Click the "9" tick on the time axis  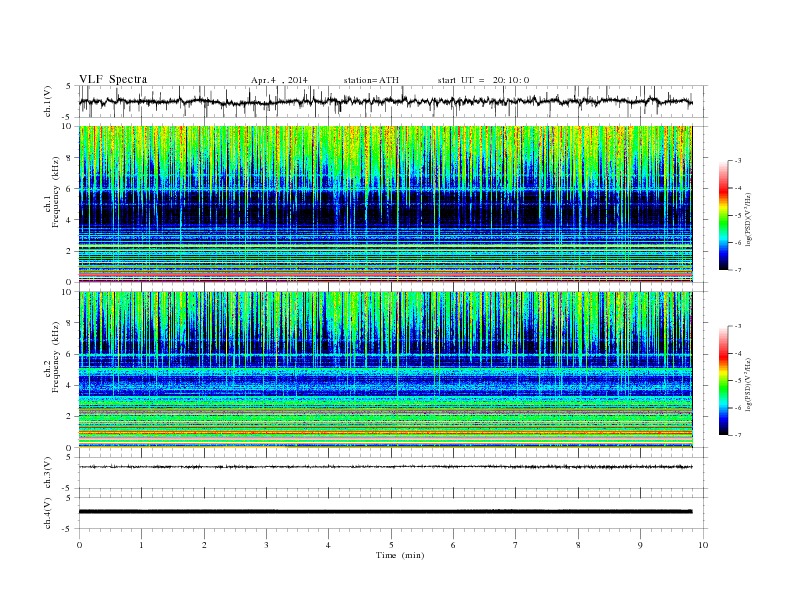pos(640,545)
